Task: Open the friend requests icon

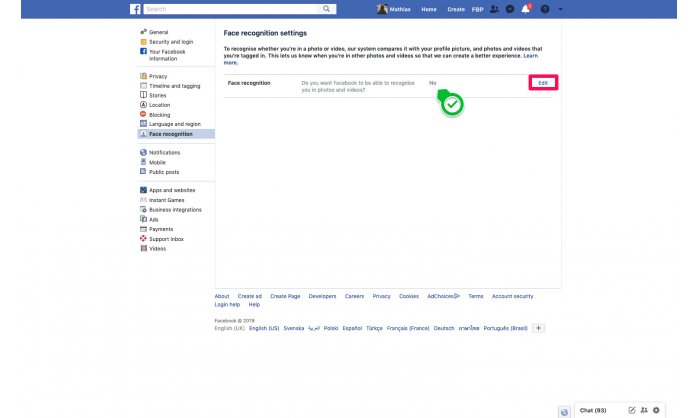Action: click(x=494, y=9)
